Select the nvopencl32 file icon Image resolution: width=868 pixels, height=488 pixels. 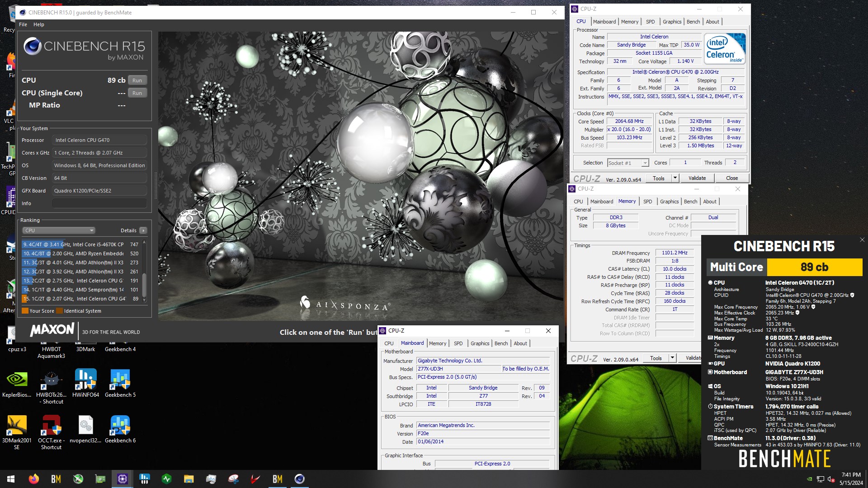coord(85,429)
